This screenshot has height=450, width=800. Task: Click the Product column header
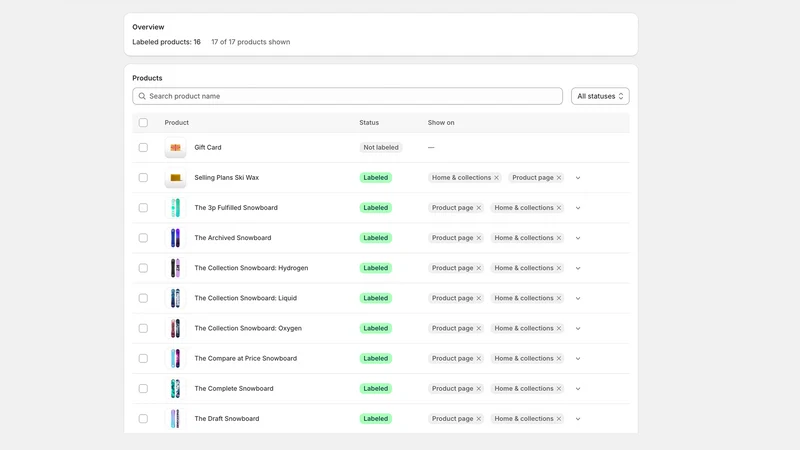click(x=177, y=122)
